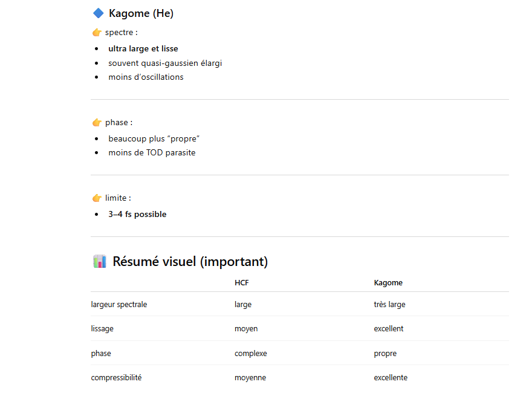Click the Kagome column header in table
Viewport: 532px width, 402px height.
[x=388, y=283]
